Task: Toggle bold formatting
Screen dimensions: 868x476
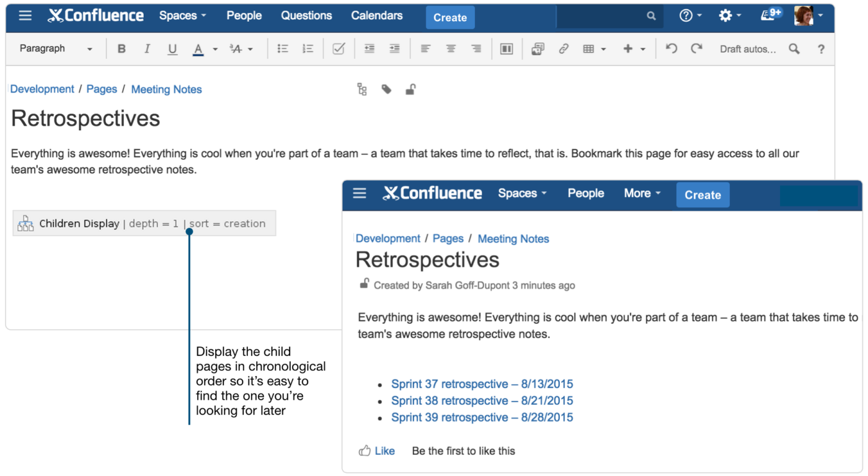Action: pos(122,48)
